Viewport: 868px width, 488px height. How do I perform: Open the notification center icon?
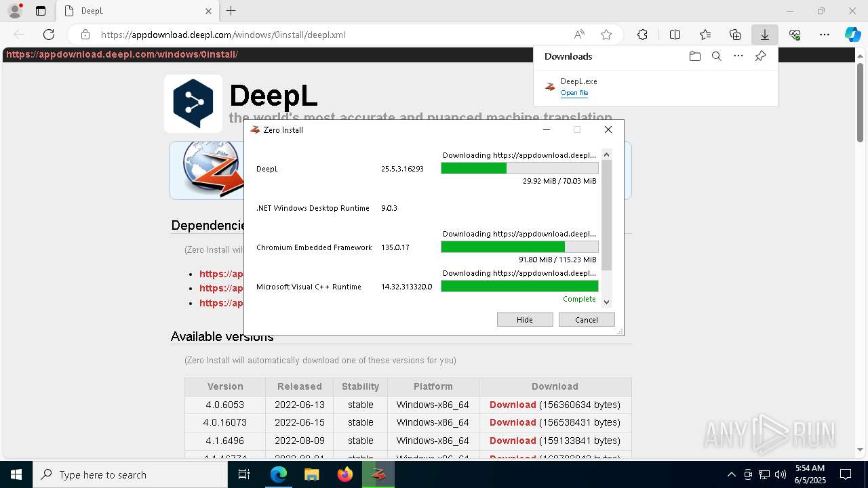pyautogui.click(x=846, y=474)
